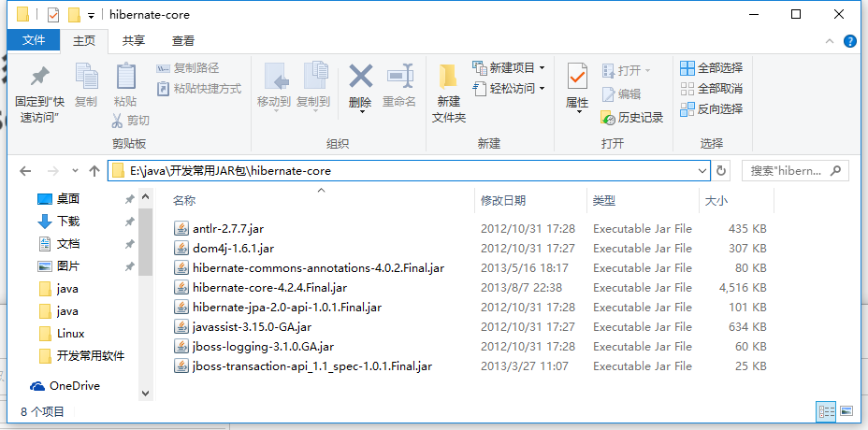Click Paste Shortcut (粘贴快捷方式)
This screenshot has height=430, width=868.
[x=199, y=89]
